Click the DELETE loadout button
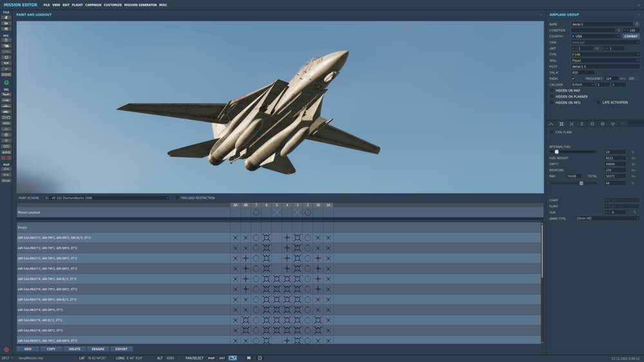This screenshot has height=362, width=644. click(x=74, y=349)
